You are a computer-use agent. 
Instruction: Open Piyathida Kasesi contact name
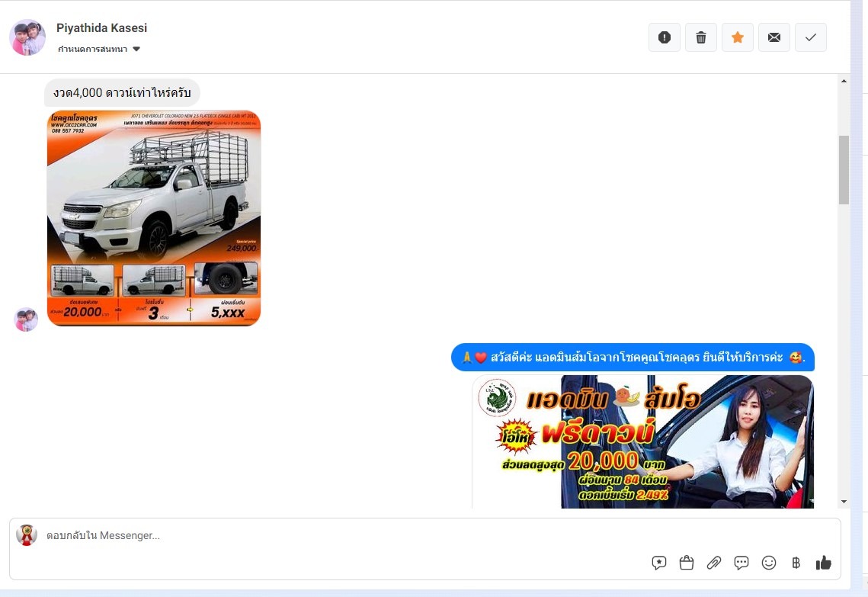(102, 27)
